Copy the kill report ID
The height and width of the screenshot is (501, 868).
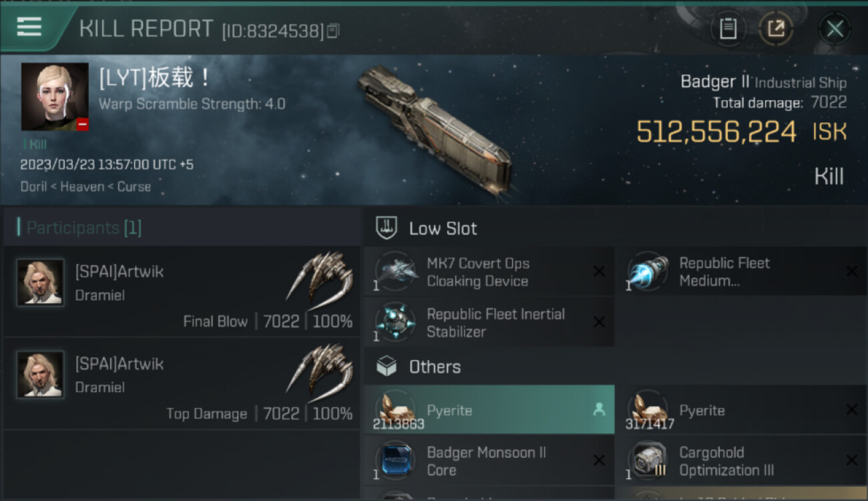click(x=333, y=31)
